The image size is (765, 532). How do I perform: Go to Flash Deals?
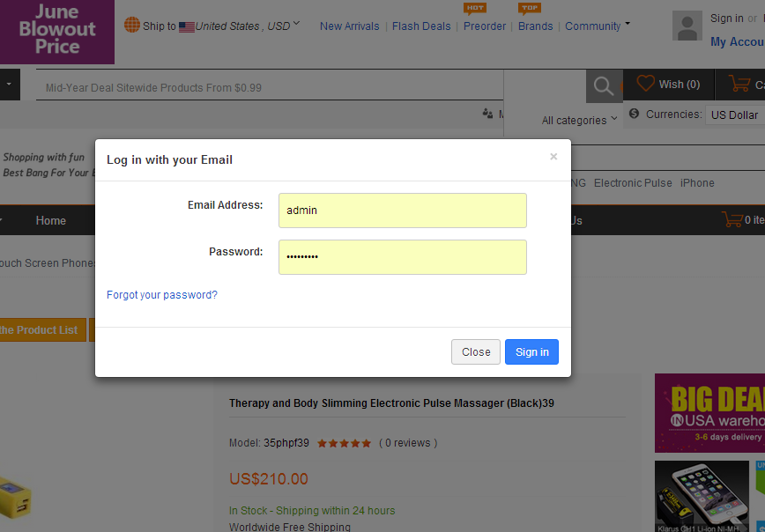(421, 26)
